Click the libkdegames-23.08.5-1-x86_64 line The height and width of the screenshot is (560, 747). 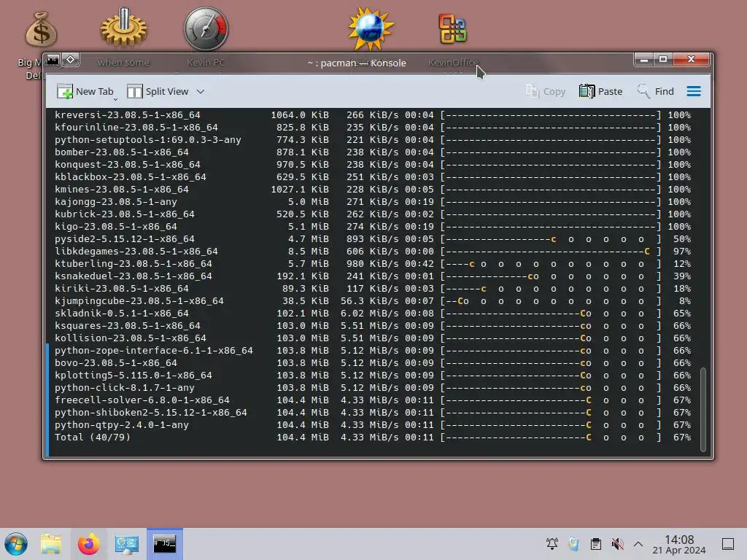tap(373, 251)
